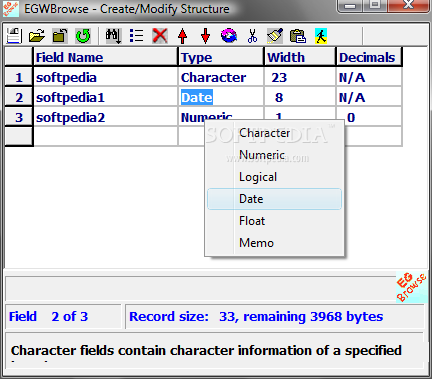Screen dimensions: 432x379
Task: Click the closed folder toolbar icon
Action: [60, 35]
